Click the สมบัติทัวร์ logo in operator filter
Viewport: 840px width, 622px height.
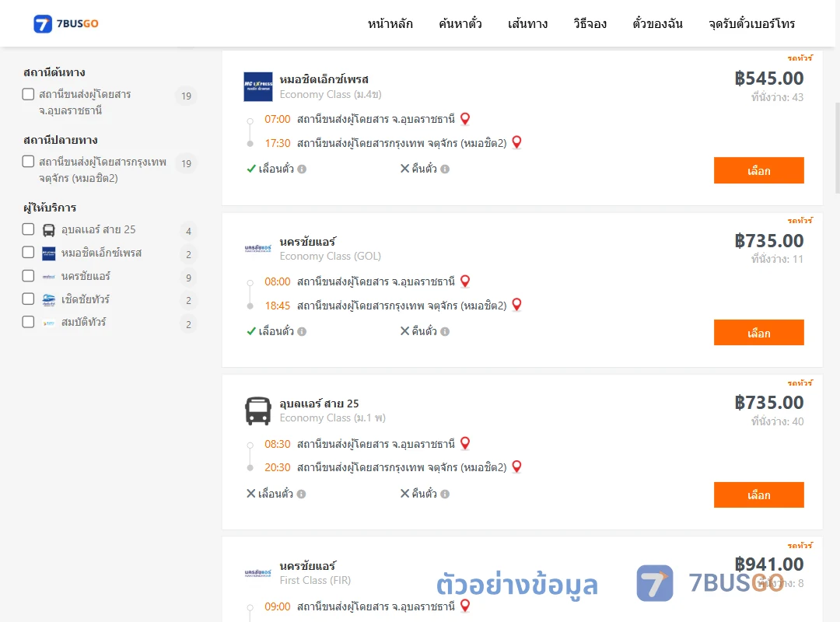[x=49, y=323]
